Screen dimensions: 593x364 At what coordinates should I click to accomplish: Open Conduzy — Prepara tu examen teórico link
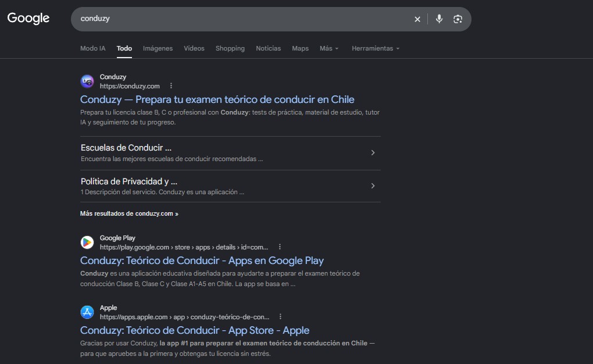[217, 99]
